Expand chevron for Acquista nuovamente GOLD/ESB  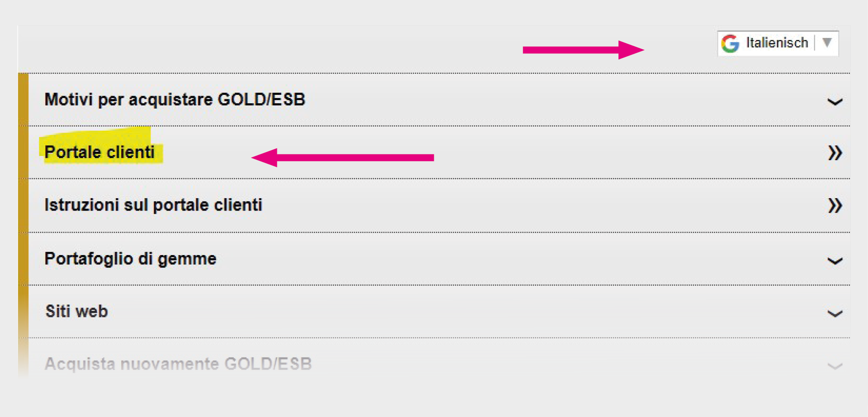[834, 366]
